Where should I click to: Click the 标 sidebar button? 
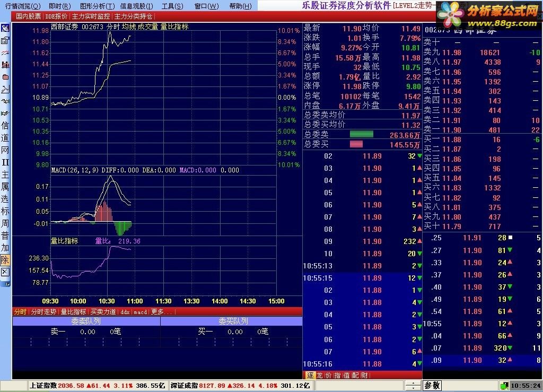tap(5, 211)
